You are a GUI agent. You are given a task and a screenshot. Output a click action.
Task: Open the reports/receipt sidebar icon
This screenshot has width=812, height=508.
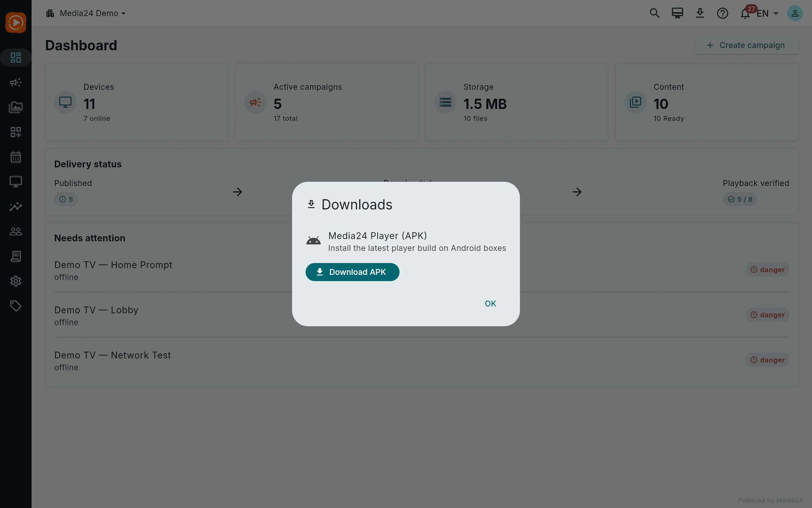[x=16, y=256]
